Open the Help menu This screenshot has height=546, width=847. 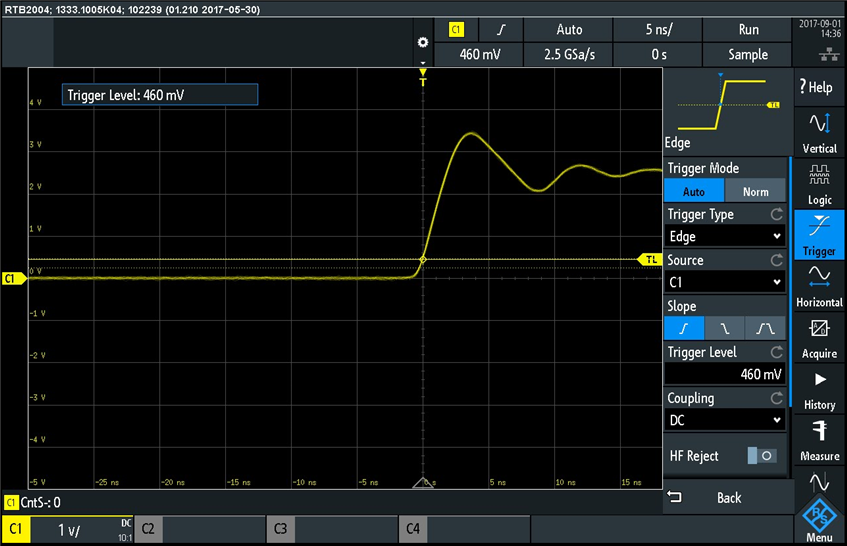[818, 86]
